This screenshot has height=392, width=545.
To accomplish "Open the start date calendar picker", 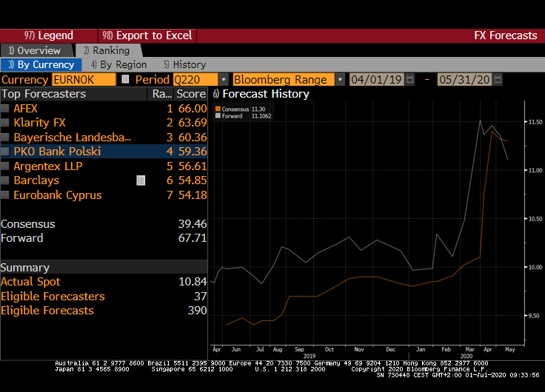I will [410, 79].
